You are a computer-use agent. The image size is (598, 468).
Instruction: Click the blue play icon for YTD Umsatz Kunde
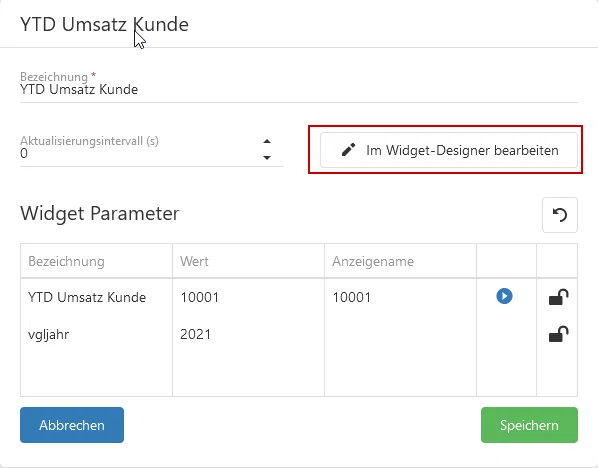click(x=504, y=296)
